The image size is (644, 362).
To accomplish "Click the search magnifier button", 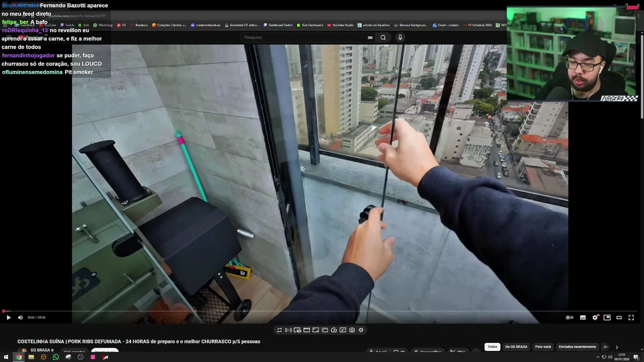I will (x=383, y=37).
